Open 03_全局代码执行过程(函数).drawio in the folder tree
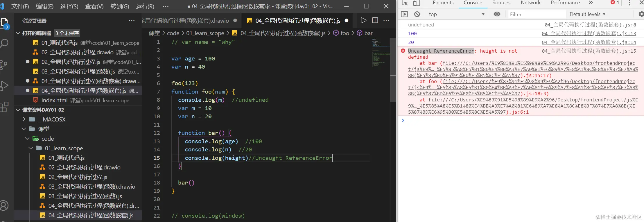644x222 pixels. [78, 187]
